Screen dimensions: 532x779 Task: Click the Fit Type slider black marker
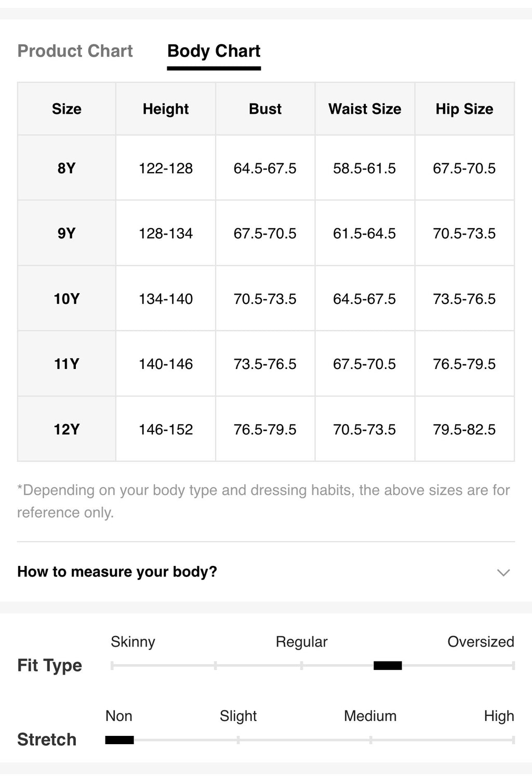pyautogui.click(x=388, y=665)
